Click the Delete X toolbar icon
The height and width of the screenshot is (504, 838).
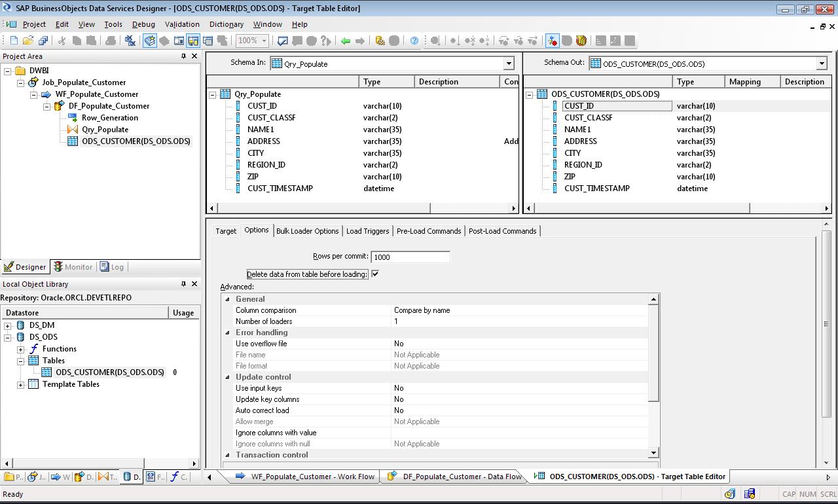(x=130, y=41)
